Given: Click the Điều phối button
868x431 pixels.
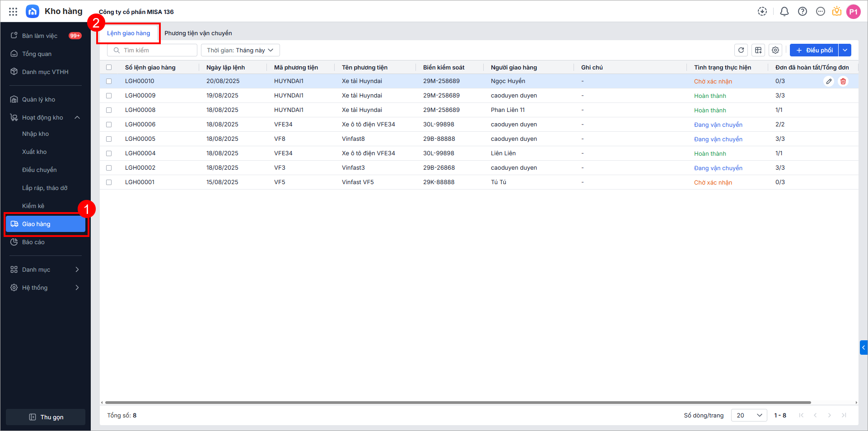Looking at the screenshot, I should tap(814, 50).
